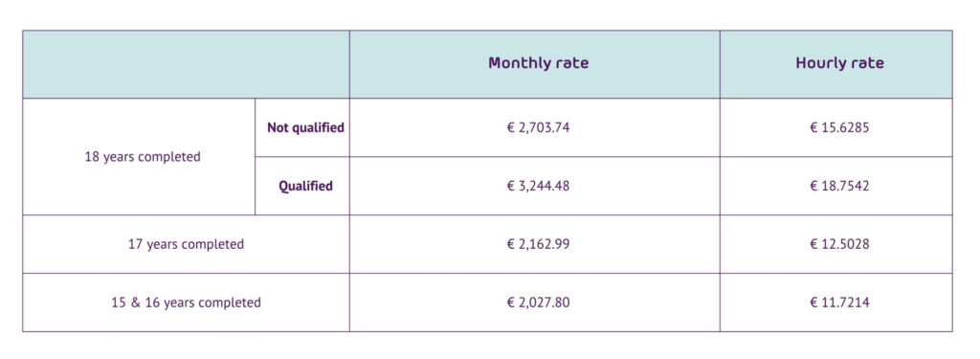The width and height of the screenshot is (980, 359).
Task: Select the 15 & 16 years completed label
Action: point(186,303)
